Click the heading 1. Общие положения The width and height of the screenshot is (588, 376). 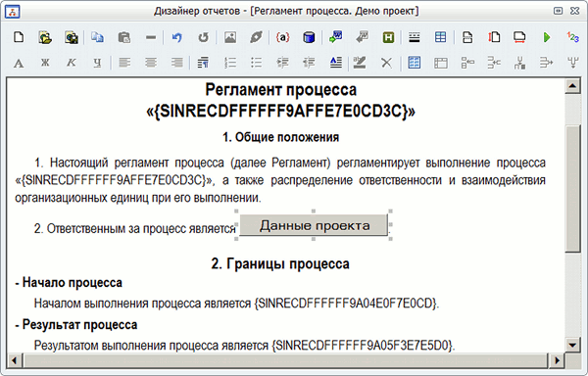tap(281, 137)
